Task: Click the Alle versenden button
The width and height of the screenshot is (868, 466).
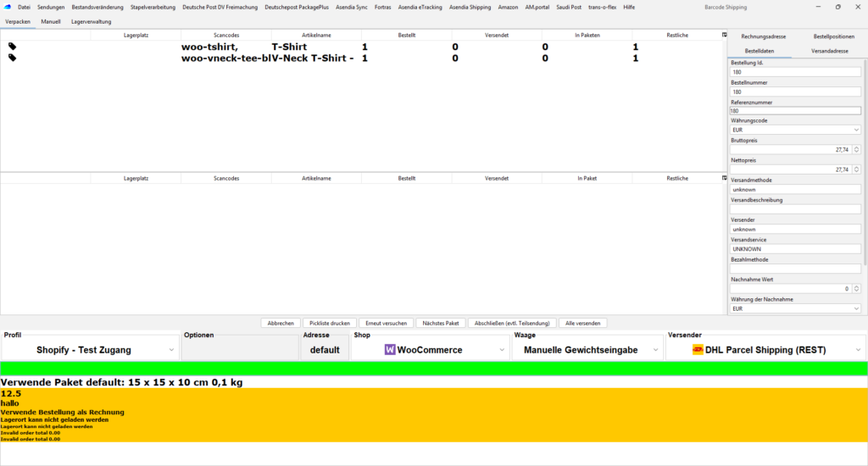Action: pos(582,323)
